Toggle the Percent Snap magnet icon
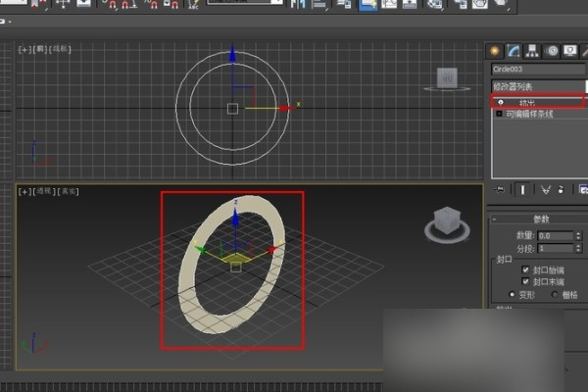Screen dimensions: 588x392 click(152, 4)
